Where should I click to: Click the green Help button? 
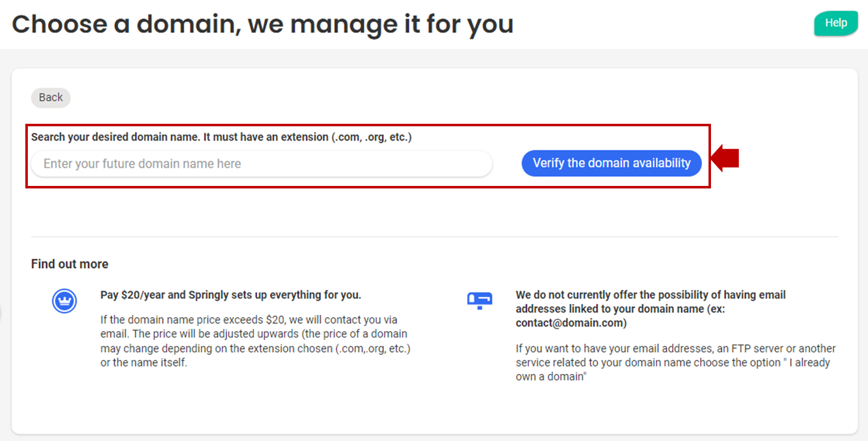tap(835, 23)
